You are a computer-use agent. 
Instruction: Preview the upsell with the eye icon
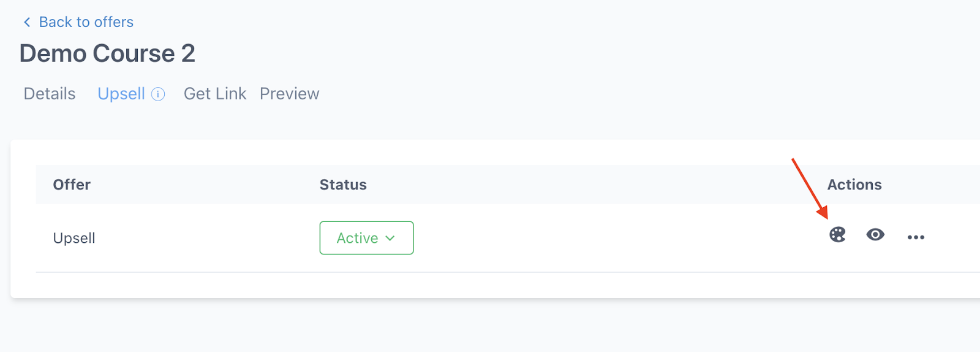click(x=875, y=234)
